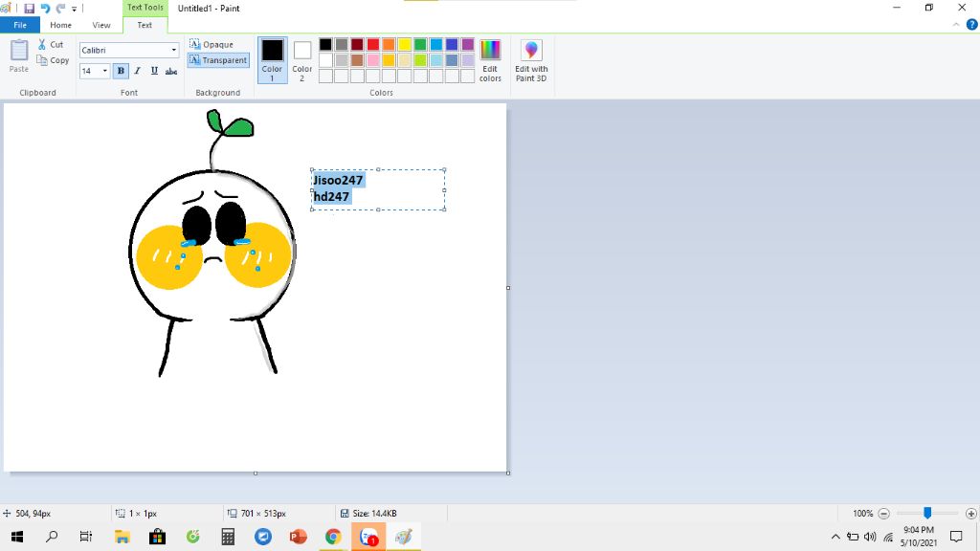Pick the pink palette swatch

click(373, 60)
